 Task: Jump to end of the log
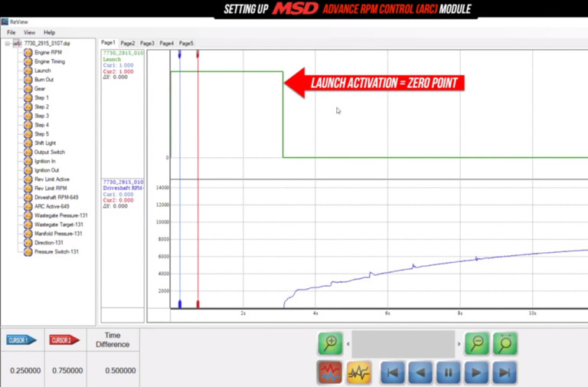(x=505, y=372)
